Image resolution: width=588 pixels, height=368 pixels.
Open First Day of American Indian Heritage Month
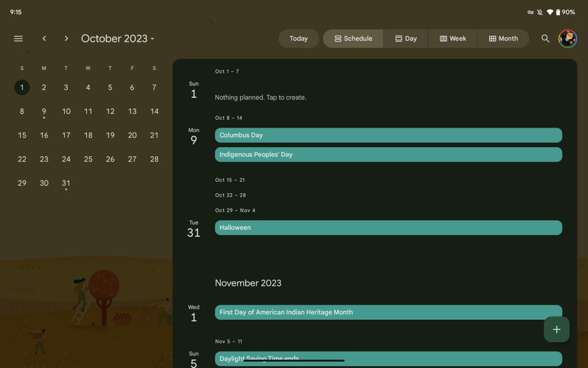(388, 312)
